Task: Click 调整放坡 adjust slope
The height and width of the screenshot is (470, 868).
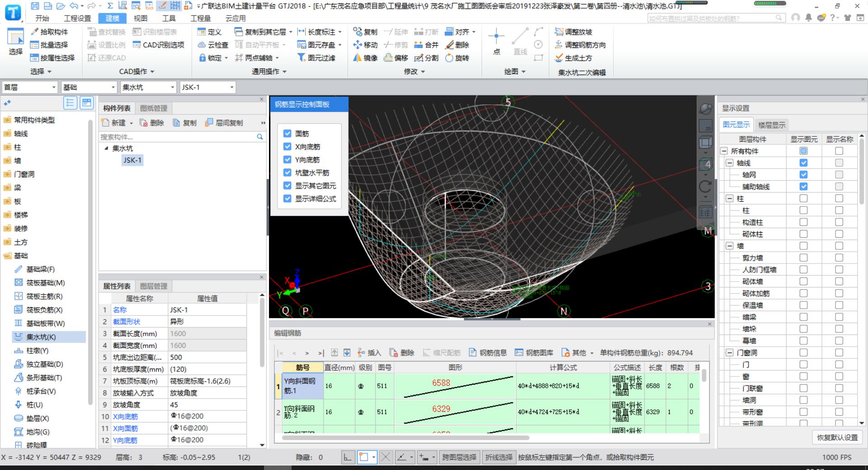Action: (x=574, y=32)
